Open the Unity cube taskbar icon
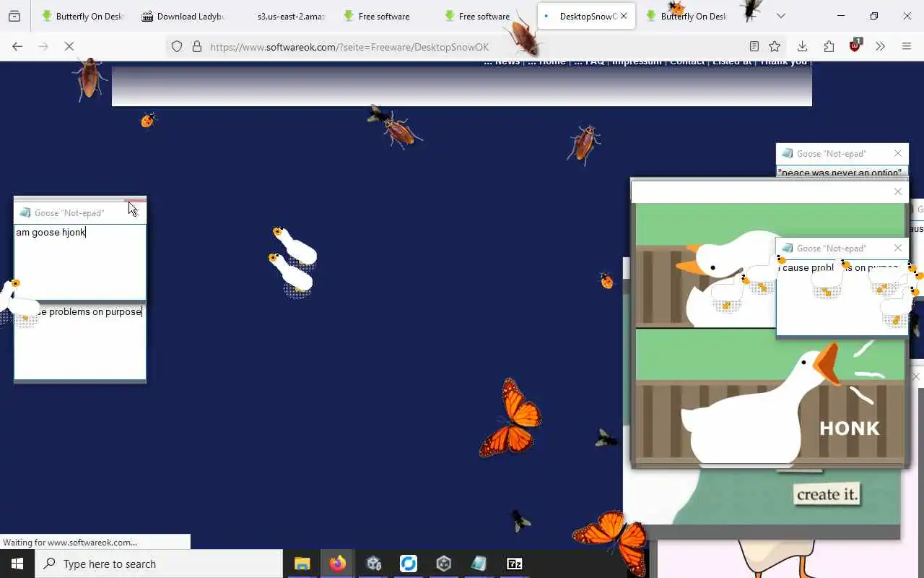This screenshot has height=578, width=924. (x=444, y=564)
